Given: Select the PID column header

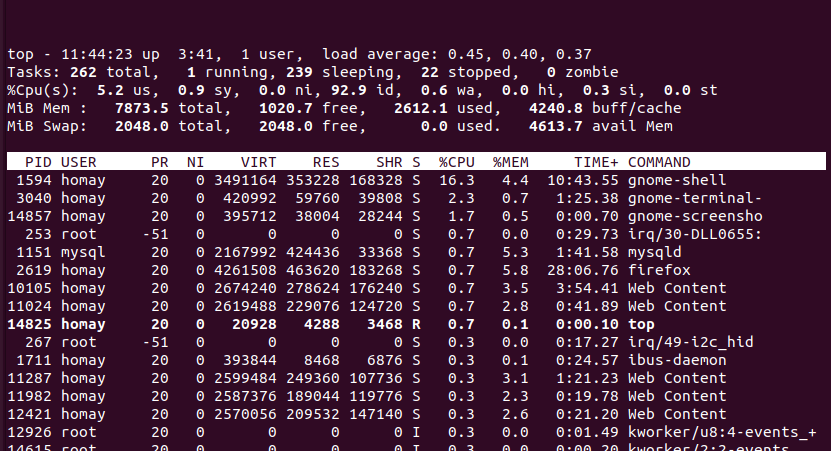Looking at the screenshot, I should point(38,162).
